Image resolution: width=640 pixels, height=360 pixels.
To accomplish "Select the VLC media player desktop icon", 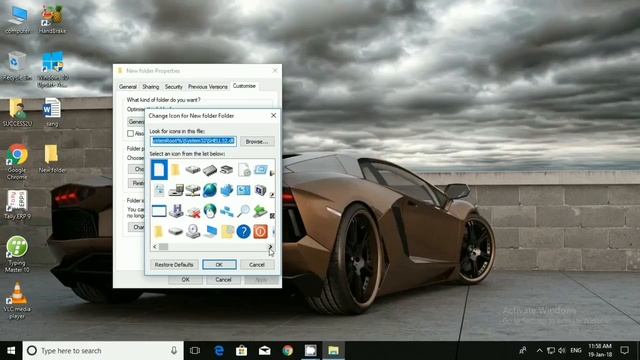I will 17,301.
